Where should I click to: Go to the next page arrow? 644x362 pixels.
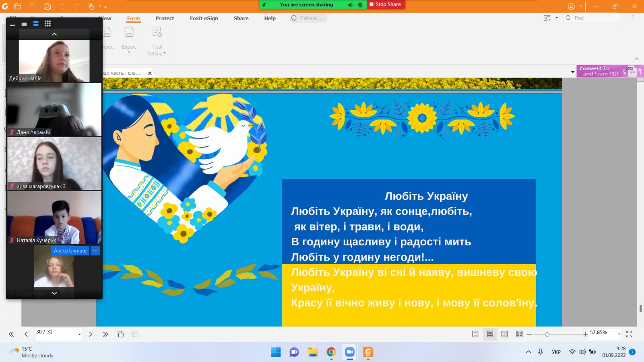pyautogui.click(x=91, y=334)
